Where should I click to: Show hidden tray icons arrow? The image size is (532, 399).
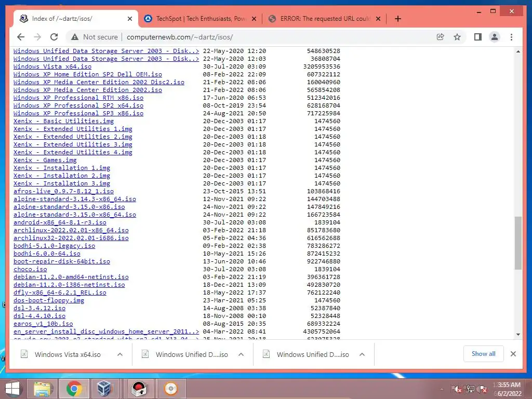click(x=442, y=389)
